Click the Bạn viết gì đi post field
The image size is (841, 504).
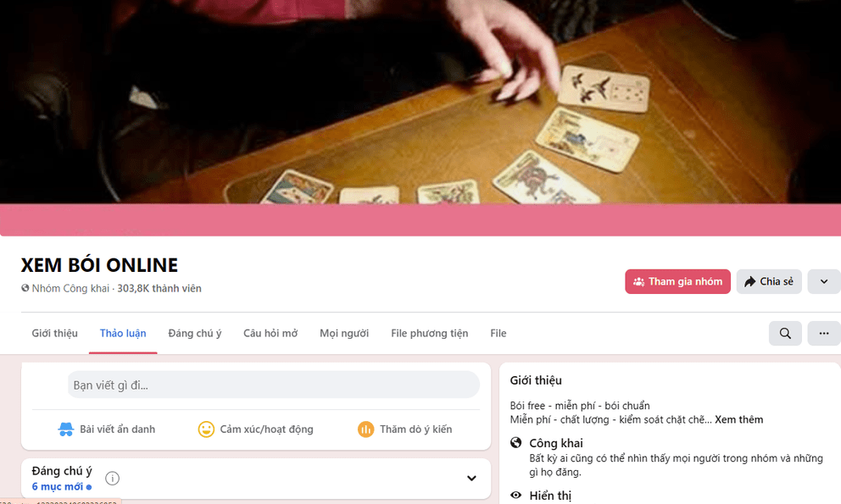[274, 385]
